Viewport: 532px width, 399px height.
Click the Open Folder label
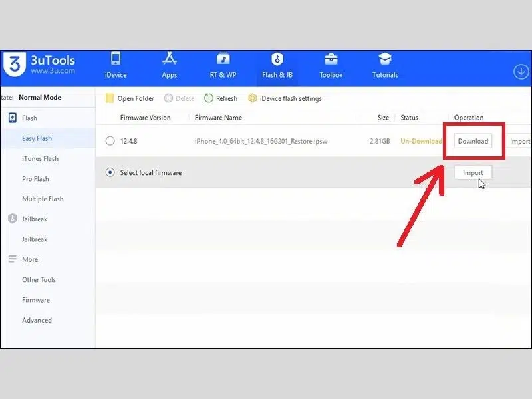coord(136,98)
